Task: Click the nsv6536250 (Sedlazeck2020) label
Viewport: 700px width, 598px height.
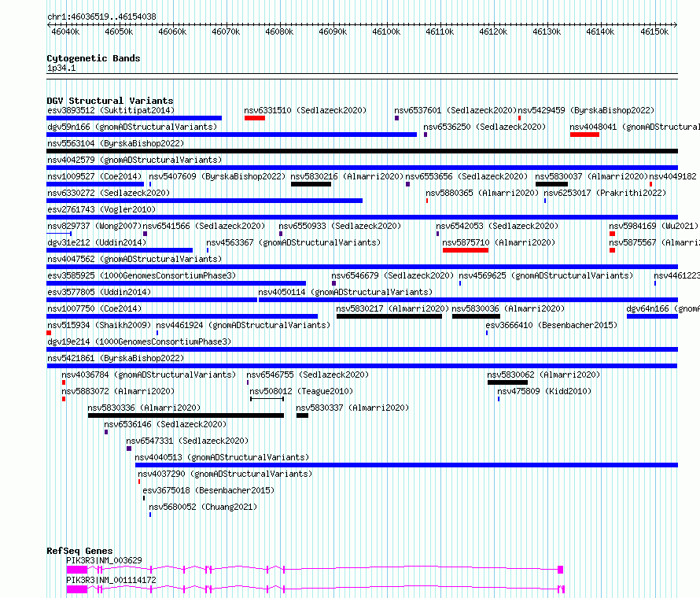Action: coord(484,127)
